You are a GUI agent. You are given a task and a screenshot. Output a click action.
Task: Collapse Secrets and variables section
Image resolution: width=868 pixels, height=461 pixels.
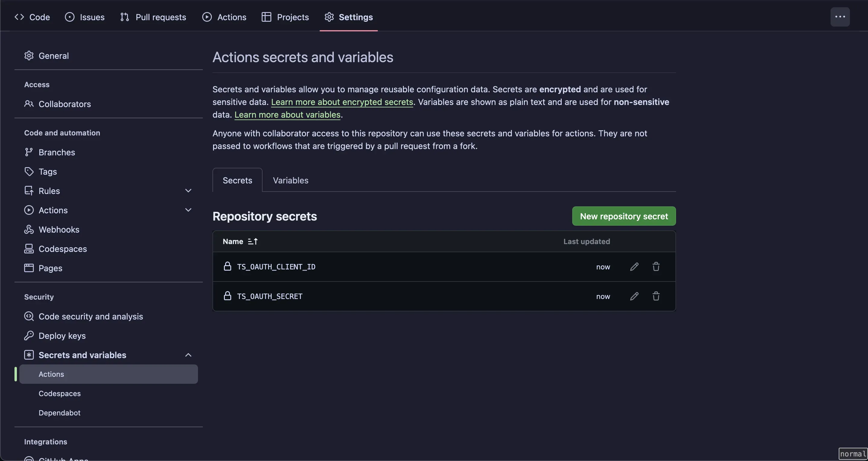coord(188,355)
